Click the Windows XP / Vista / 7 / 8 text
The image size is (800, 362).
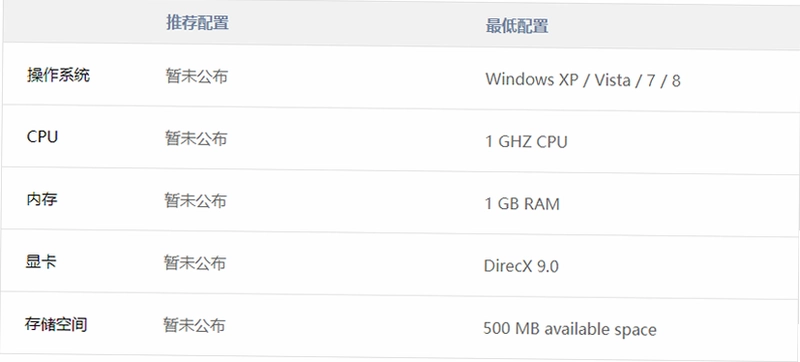click(583, 80)
